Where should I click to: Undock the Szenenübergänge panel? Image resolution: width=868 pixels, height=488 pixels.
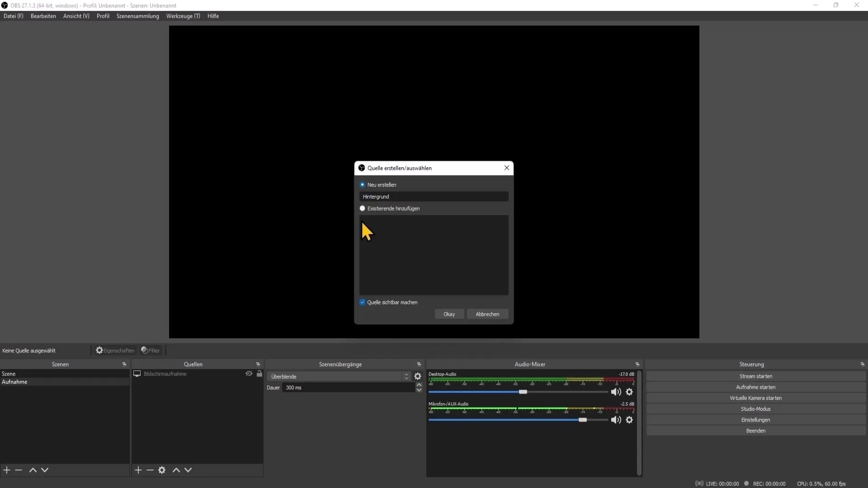tap(419, 364)
